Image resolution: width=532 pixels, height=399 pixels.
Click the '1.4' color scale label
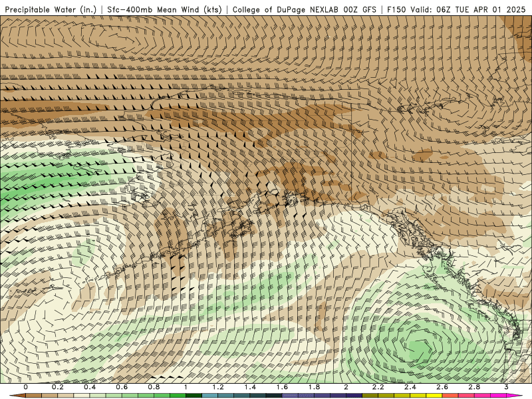click(250, 387)
